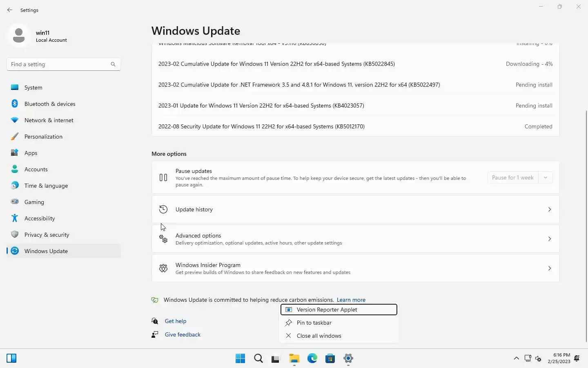Go to Privacy & security settings
588x368 pixels.
(64, 235)
